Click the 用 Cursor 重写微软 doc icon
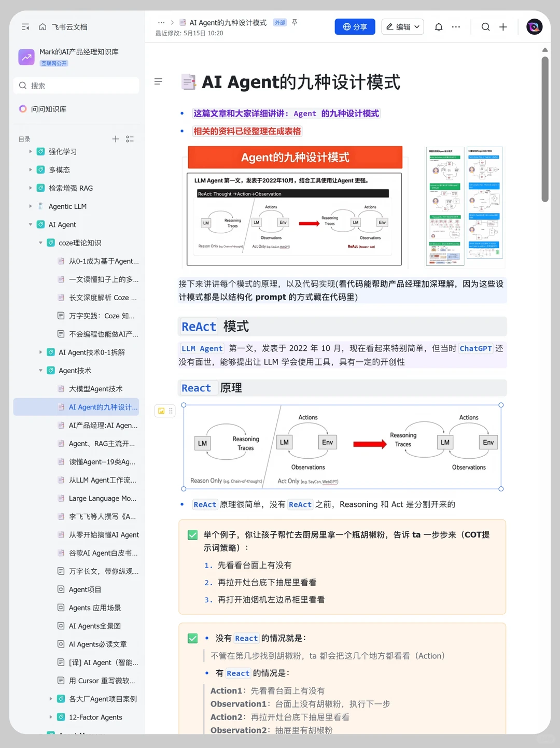This screenshot has height=748, width=560. coord(61,681)
